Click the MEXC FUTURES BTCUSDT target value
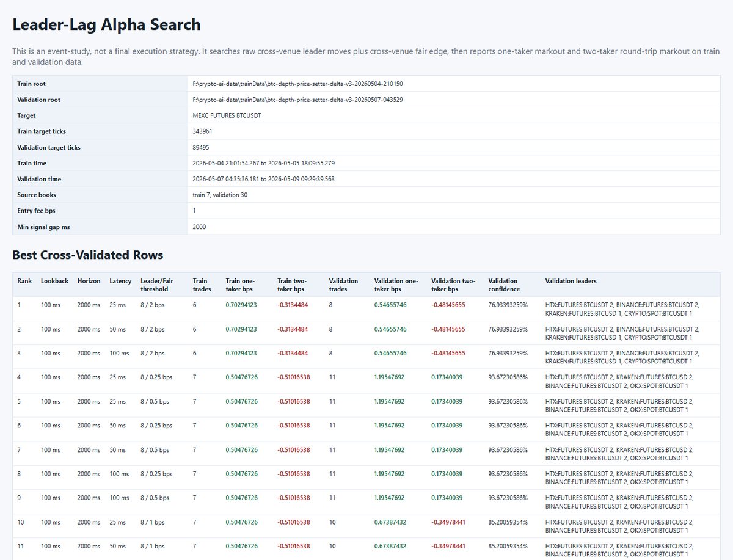 (x=227, y=115)
